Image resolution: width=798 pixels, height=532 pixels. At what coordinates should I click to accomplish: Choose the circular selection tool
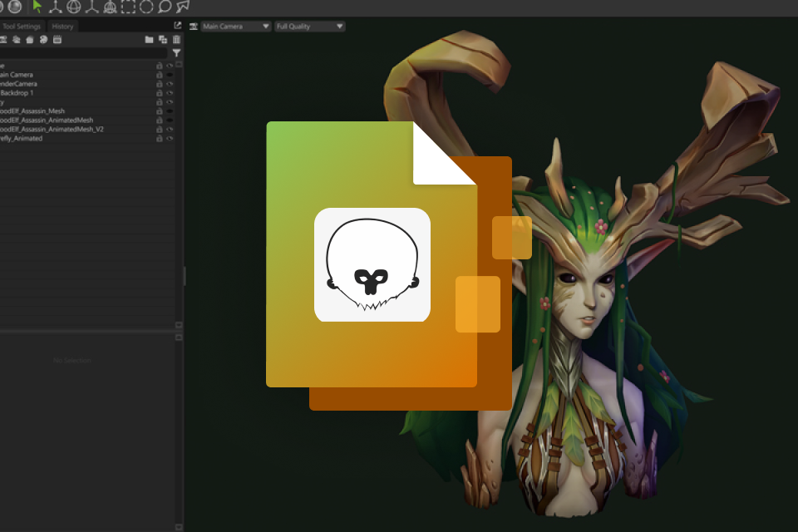(146, 7)
